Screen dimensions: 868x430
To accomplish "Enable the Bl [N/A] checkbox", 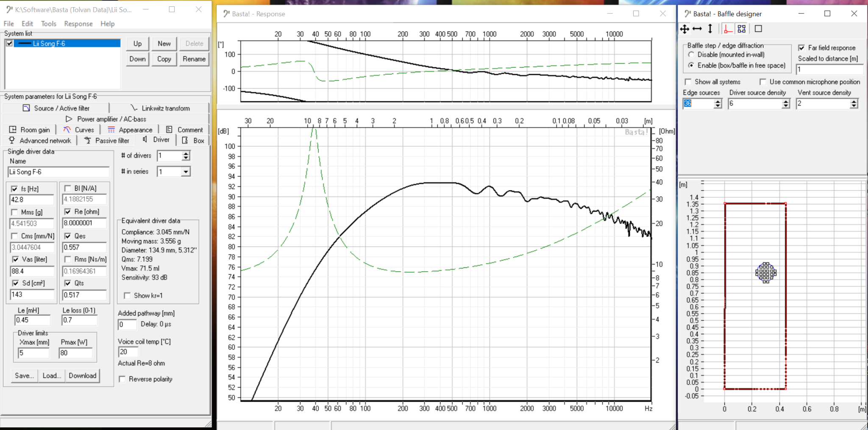I will [68, 188].
